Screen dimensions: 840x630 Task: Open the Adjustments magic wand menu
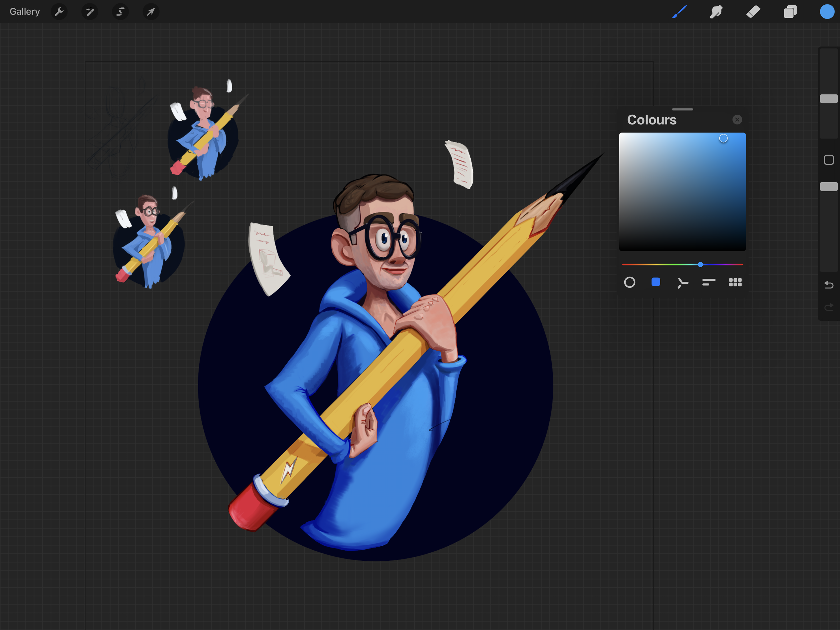(x=90, y=12)
